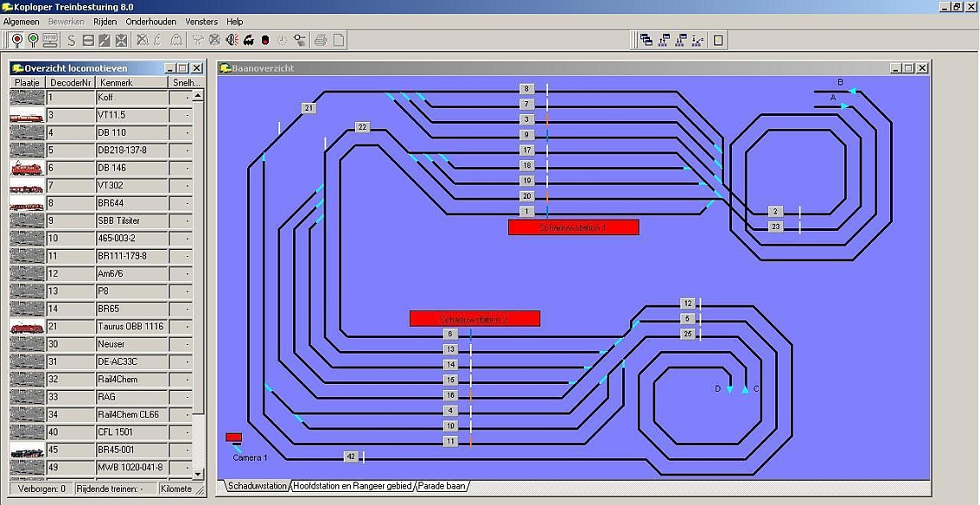Click the red Schaduwstation 2 label
The width and height of the screenshot is (980, 505).
coord(475,319)
